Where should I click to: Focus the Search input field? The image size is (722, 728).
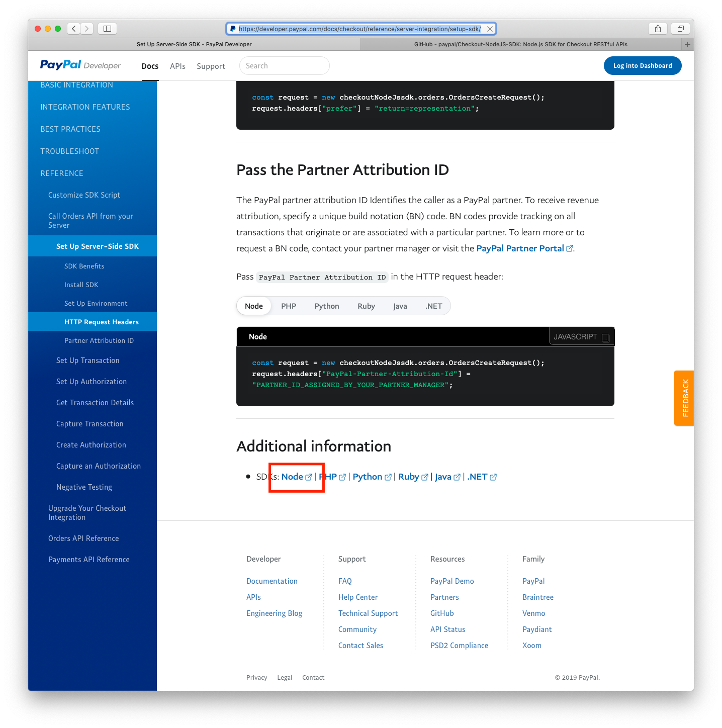point(285,66)
